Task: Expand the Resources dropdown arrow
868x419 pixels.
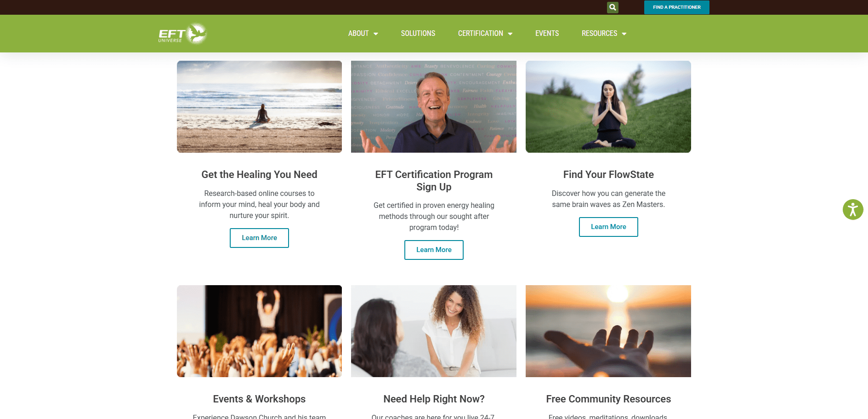Action: pyautogui.click(x=624, y=34)
